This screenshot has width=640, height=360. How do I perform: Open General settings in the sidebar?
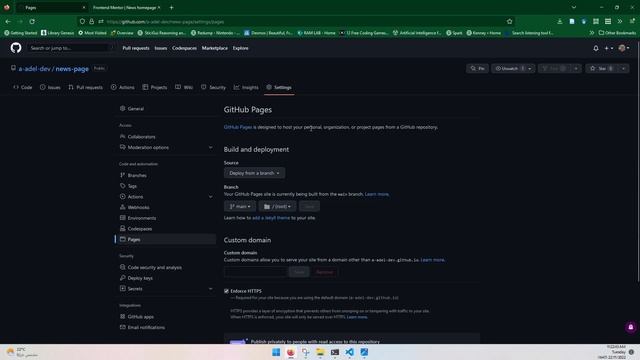pos(165,109)
